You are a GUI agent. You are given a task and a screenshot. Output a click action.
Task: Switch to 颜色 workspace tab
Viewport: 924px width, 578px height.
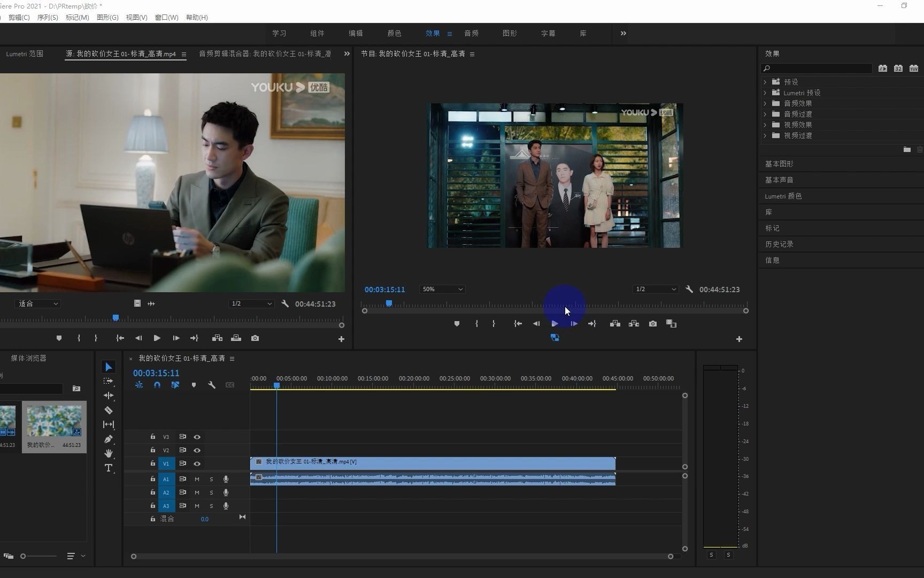394,33
